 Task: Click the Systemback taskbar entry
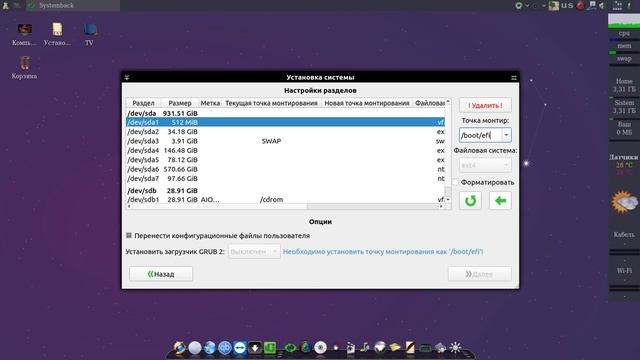pos(73,5)
